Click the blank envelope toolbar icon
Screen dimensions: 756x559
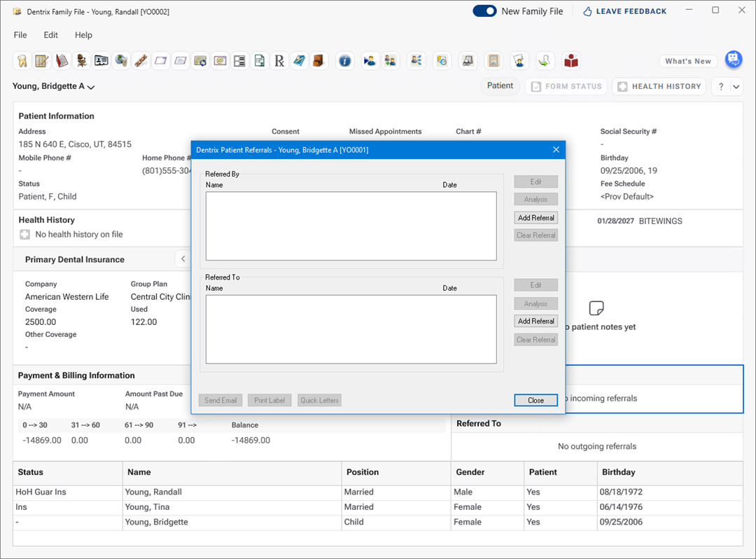(x=160, y=61)
